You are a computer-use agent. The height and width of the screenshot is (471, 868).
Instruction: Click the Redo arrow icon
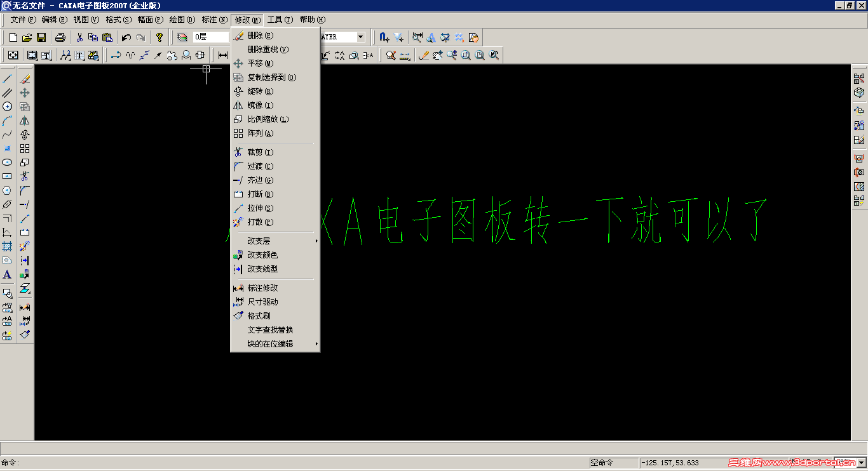(140, 37)
